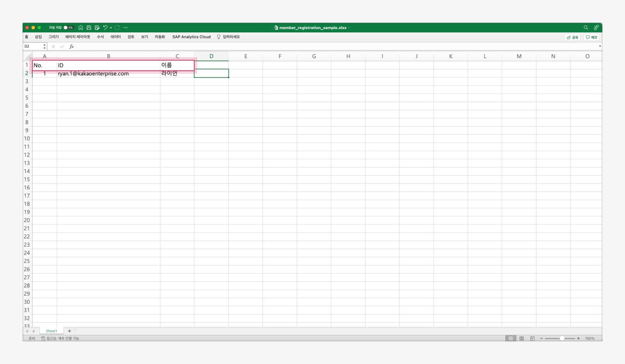Click the 메모 comments button
The image size is (625, 364).
click(x=591, y=37)
